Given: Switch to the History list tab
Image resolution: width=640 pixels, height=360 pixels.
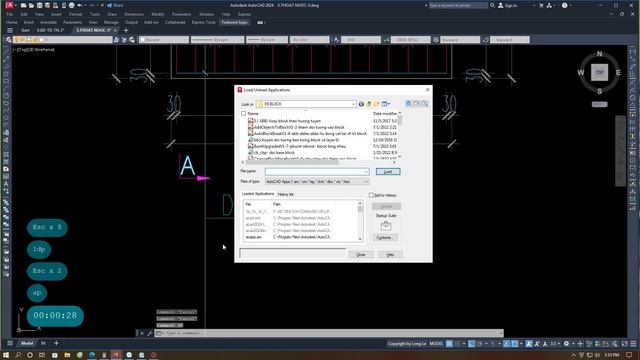Looking at the screenshot, I should (x=285, y=194).
